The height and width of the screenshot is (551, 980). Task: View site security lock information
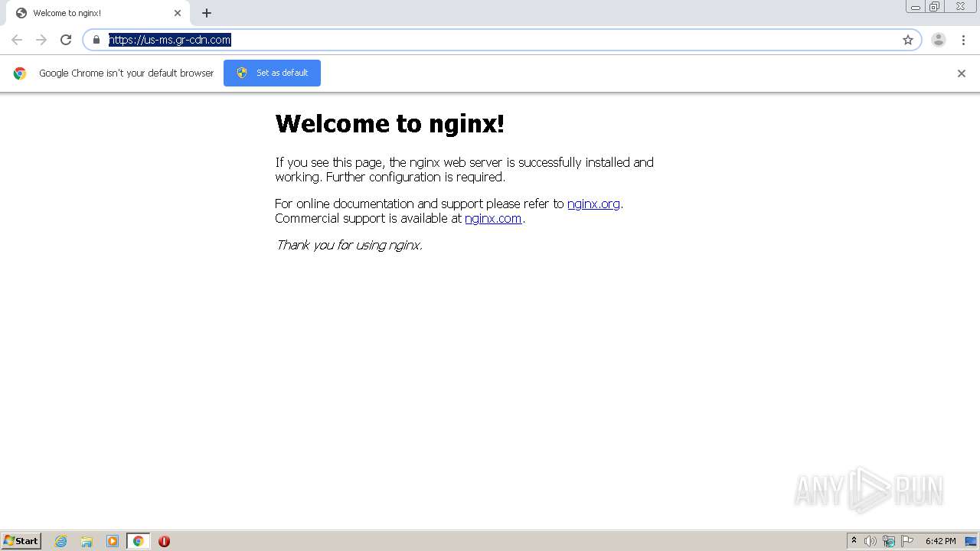point(96,40)
